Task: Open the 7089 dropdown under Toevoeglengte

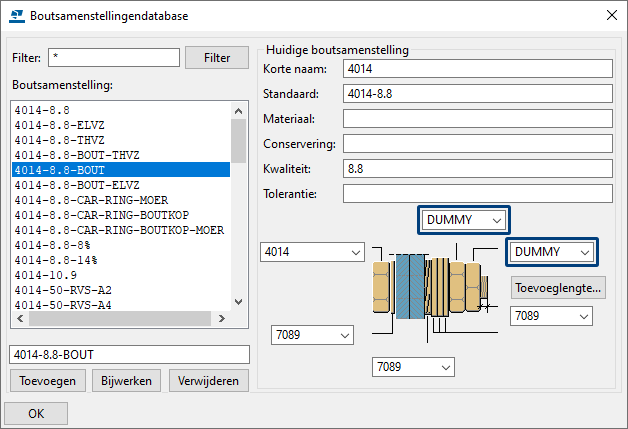Action: pos(551,316)
